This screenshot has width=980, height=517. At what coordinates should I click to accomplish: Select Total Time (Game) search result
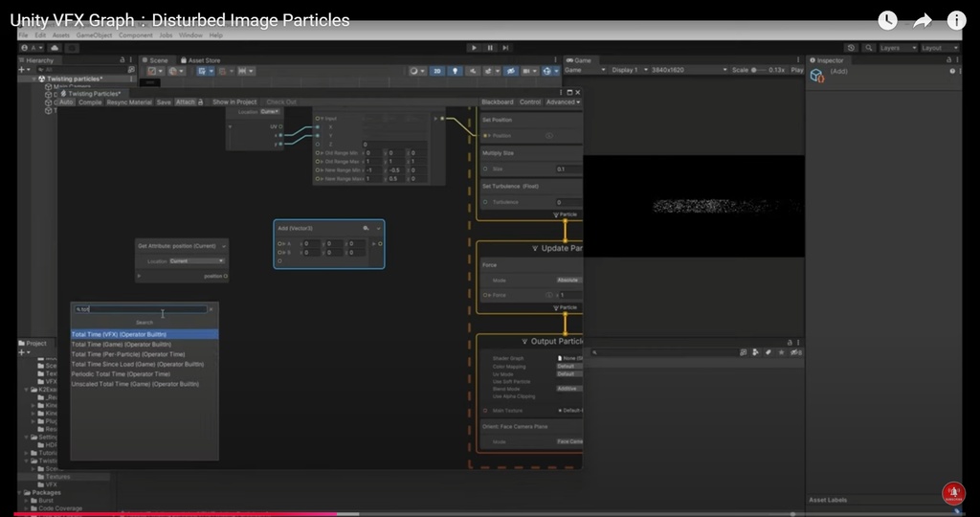pyautogui.click(x=145, y=345)
